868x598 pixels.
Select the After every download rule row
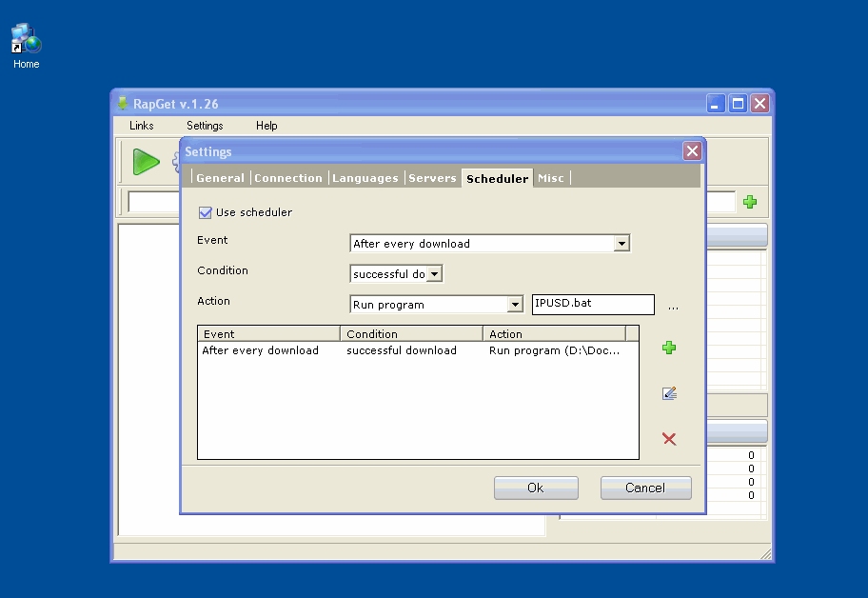[x=418, y=350]
